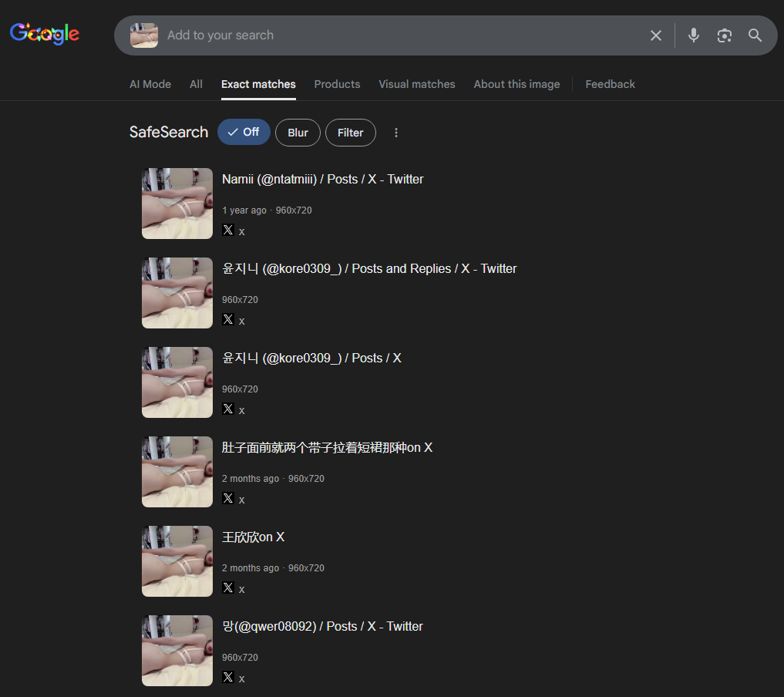Clear the search with the X icon
The width and height of the screenshot is (784, 697).
(655, 35)
